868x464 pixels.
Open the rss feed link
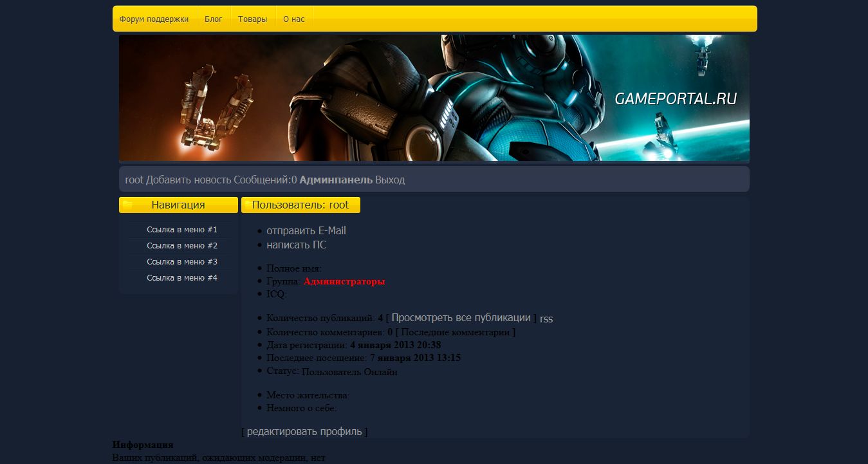pyautogui.click(x=546, y=319)
